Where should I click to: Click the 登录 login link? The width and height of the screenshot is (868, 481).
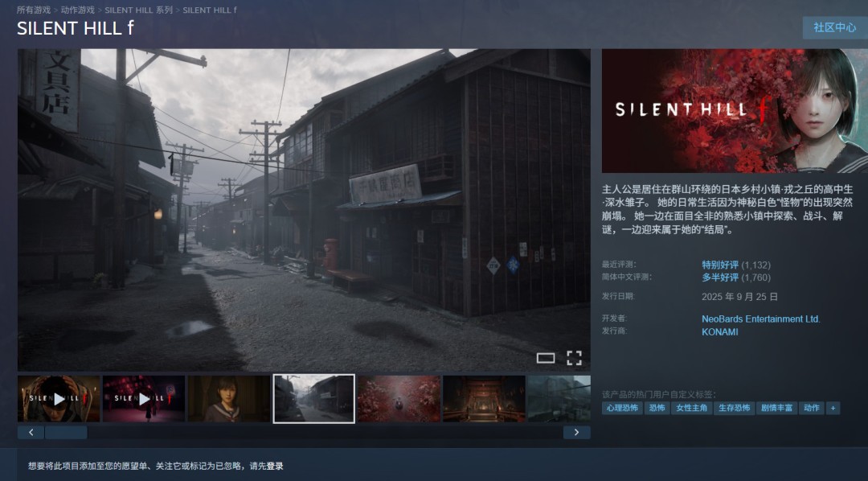[275, 466]
